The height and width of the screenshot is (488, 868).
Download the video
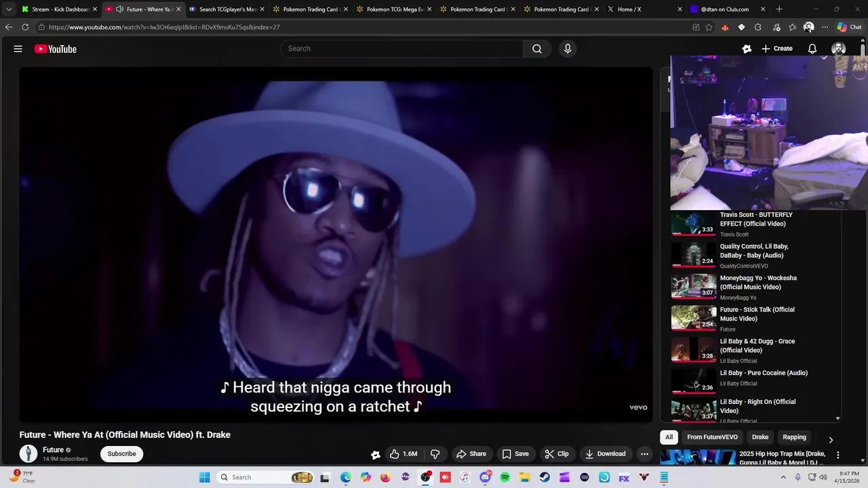tap(606, 454)
